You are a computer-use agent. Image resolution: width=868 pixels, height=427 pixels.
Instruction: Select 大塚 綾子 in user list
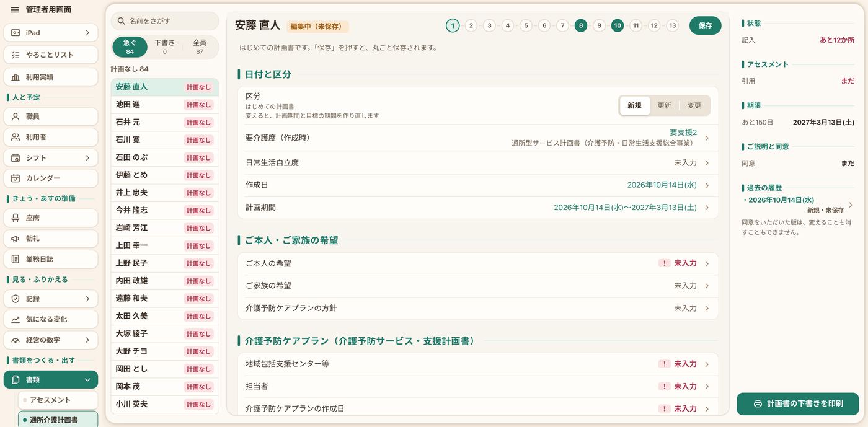(165, 333)
